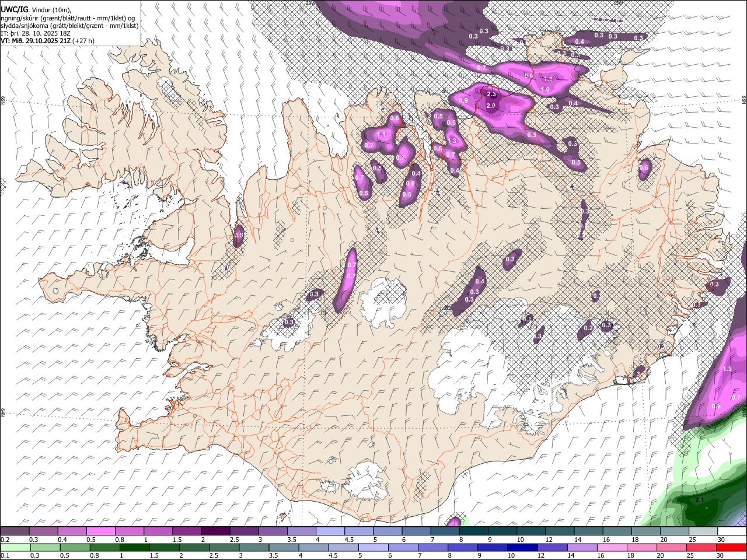Select the snow legend swatch labeled 3.5
The image size is (747, 560).
click(x=301, y=531)
